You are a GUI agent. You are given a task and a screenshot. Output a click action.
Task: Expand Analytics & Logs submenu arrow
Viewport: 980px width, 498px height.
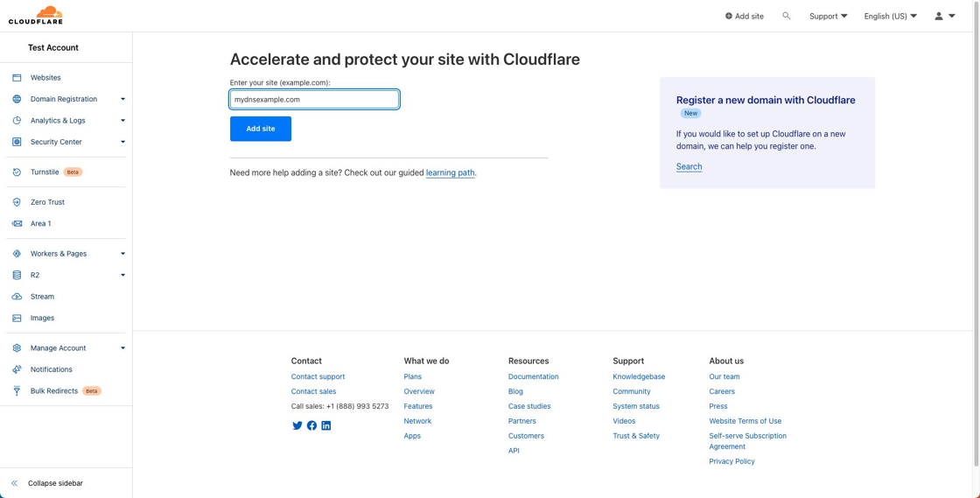[122, 121]
